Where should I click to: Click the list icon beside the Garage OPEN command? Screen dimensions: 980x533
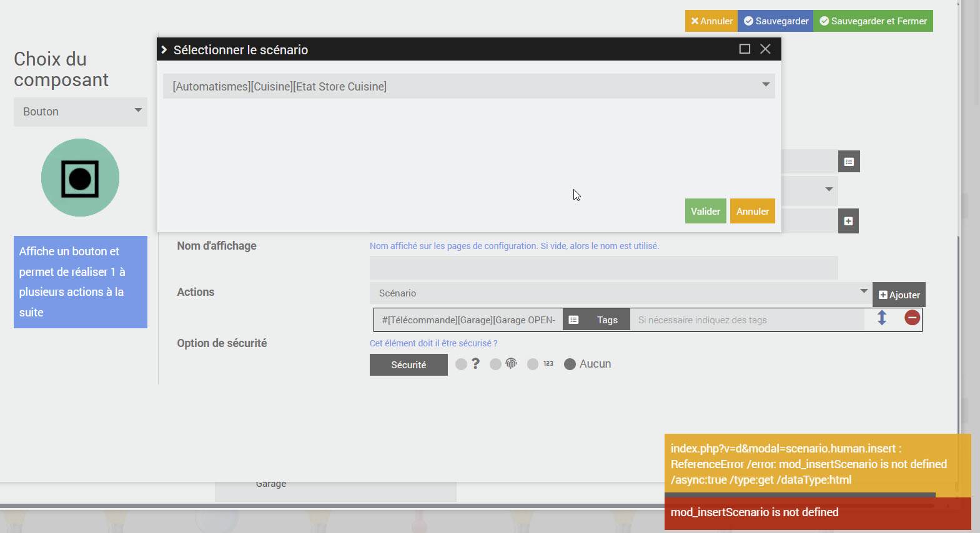click(573, 320)
